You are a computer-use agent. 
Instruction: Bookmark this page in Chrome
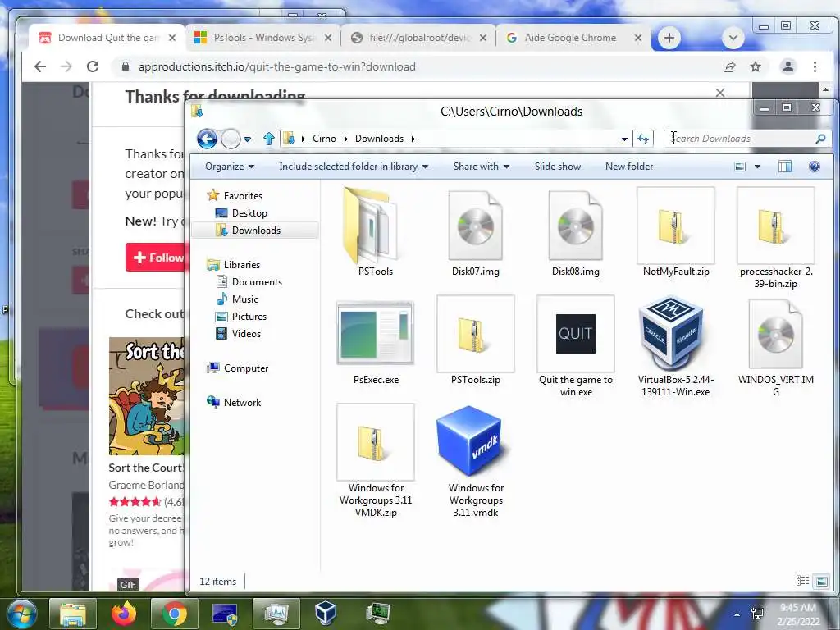coord(756,66)
